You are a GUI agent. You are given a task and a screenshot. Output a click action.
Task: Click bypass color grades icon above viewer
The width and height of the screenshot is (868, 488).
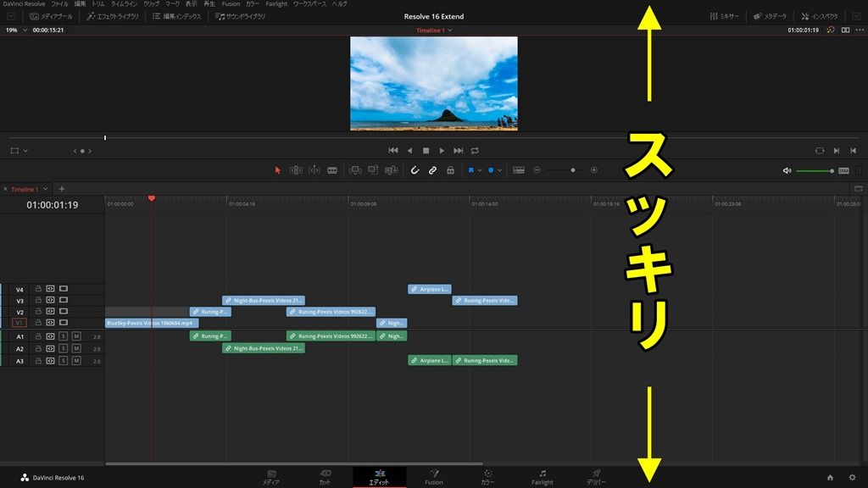pos(831,30)
